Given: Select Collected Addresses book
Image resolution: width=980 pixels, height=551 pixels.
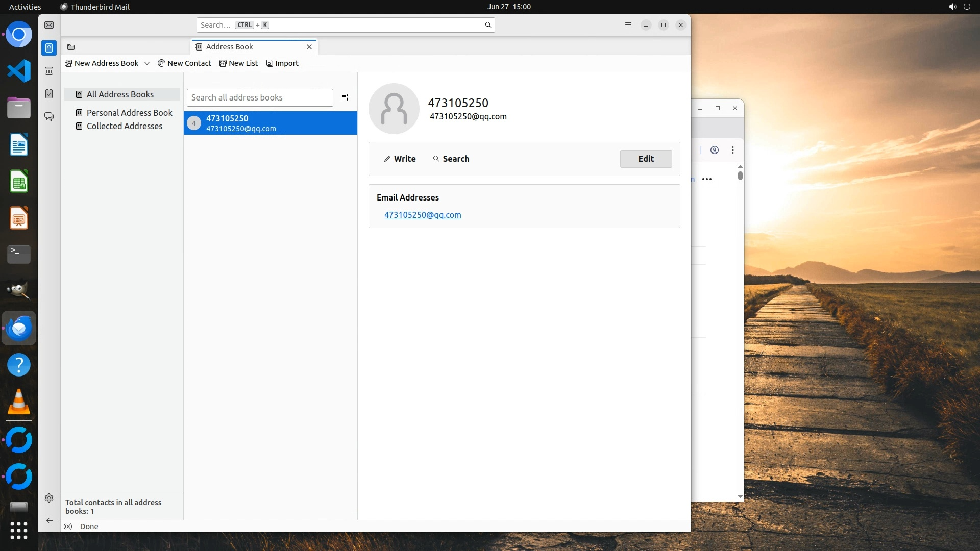Looking at the screenshot, I should tap(124, 126).
